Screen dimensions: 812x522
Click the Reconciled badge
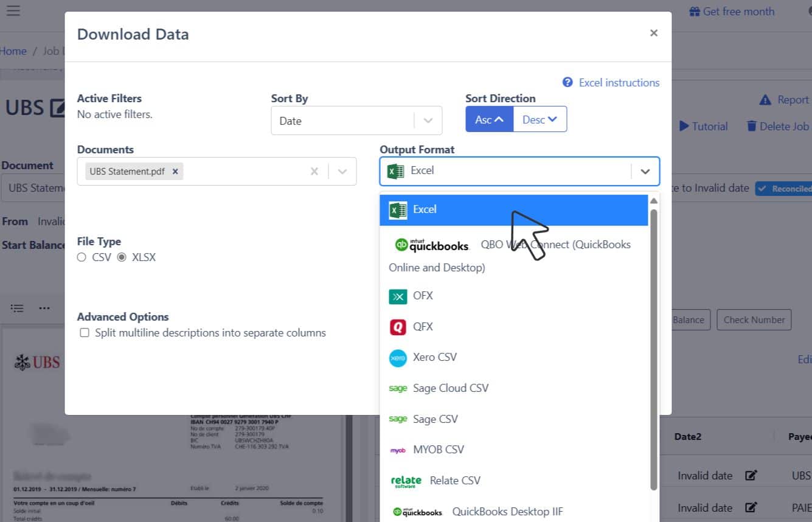pos(784,189)
